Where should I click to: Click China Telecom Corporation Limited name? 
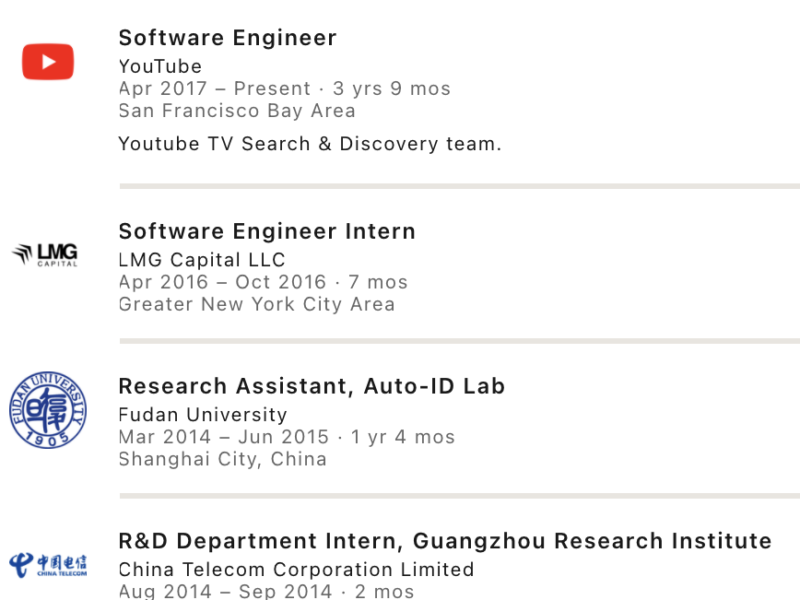point(296,570)
